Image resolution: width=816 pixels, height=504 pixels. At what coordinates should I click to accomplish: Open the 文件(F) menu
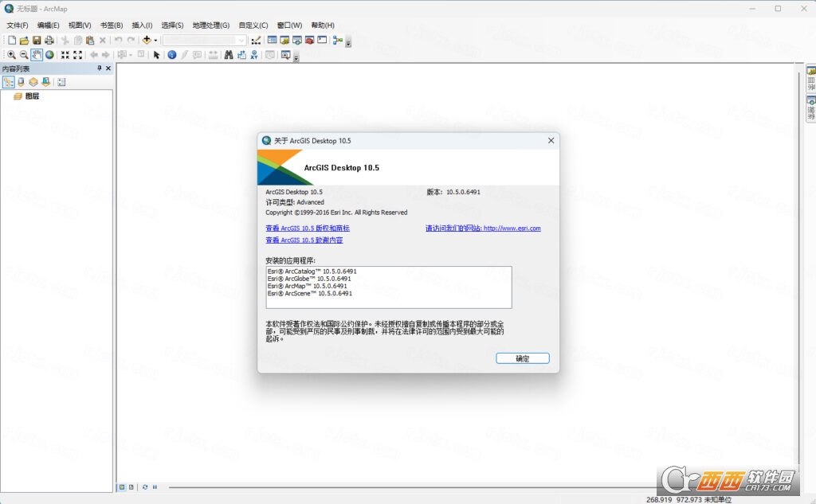[18, 25]
